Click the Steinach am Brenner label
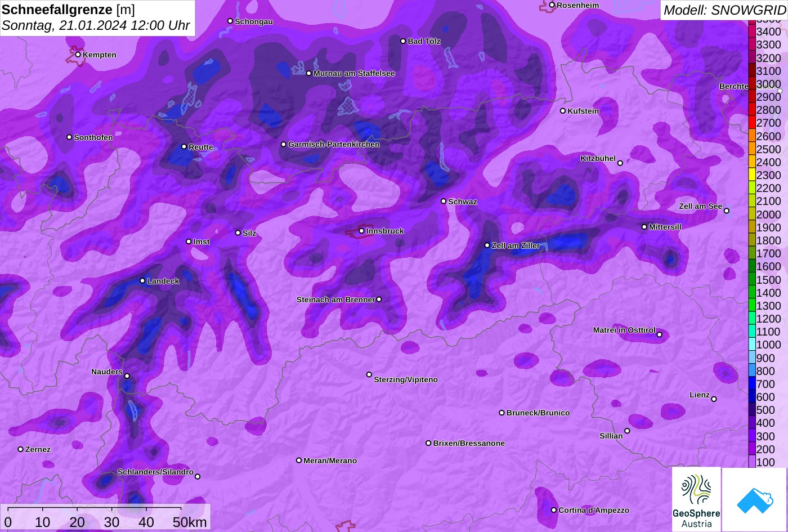The width and height of the screenshot is (788, 532). 335,299
